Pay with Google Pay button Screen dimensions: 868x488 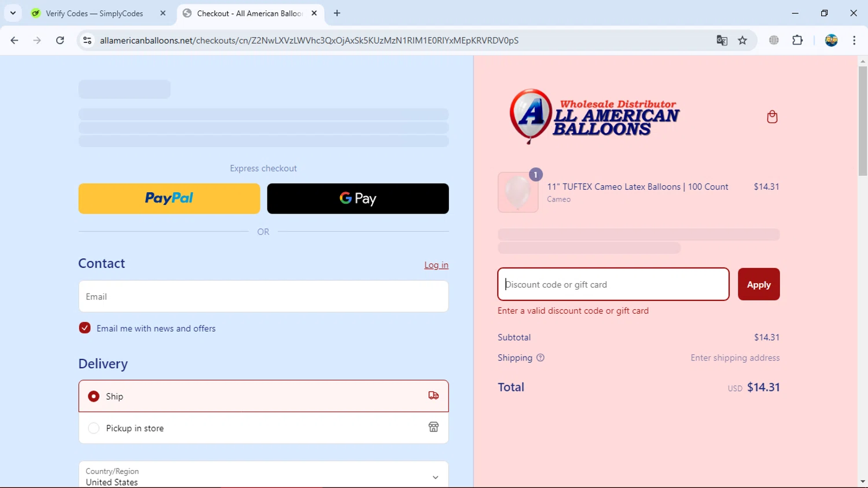(x=358, y=199)
